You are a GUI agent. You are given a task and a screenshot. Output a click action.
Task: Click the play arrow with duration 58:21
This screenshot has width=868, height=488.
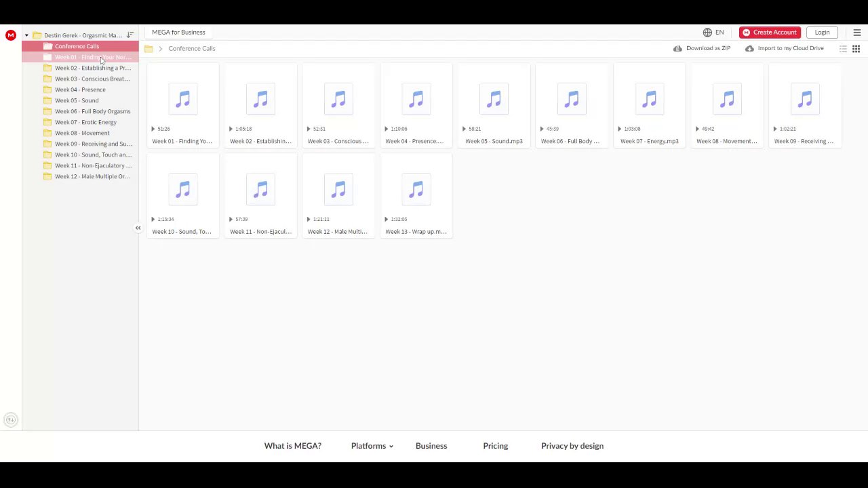point(464,129)
